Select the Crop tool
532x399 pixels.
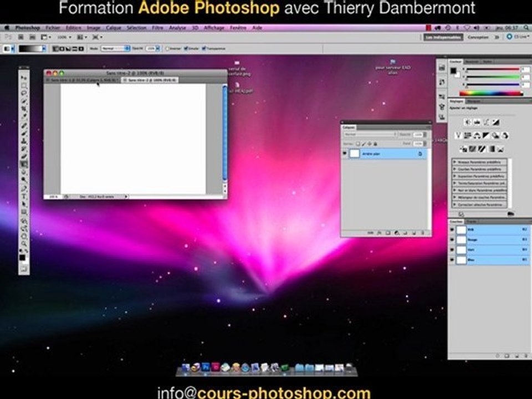coord(24,109)
